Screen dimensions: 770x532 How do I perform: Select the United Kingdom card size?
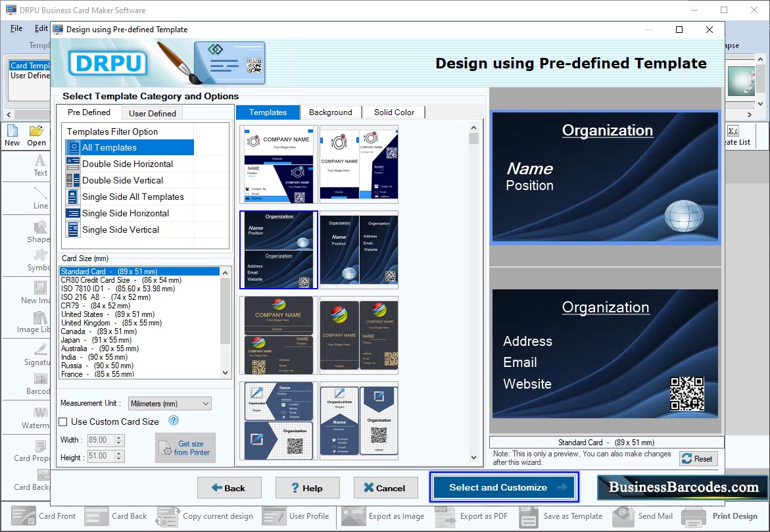111,323
